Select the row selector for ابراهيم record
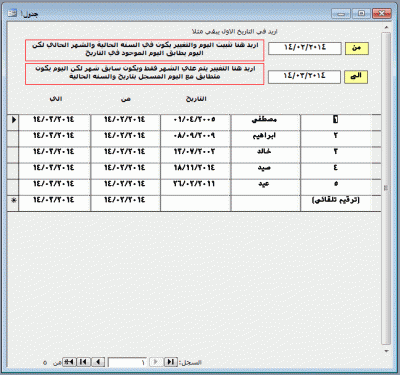Viewport: 400px width, 375px height. (13, 138)
